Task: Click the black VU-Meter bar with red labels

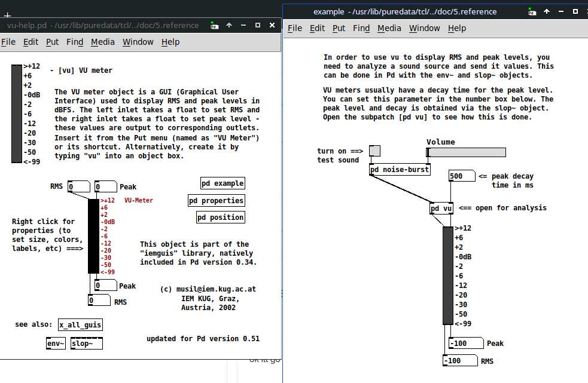Action: coord(93,236)
